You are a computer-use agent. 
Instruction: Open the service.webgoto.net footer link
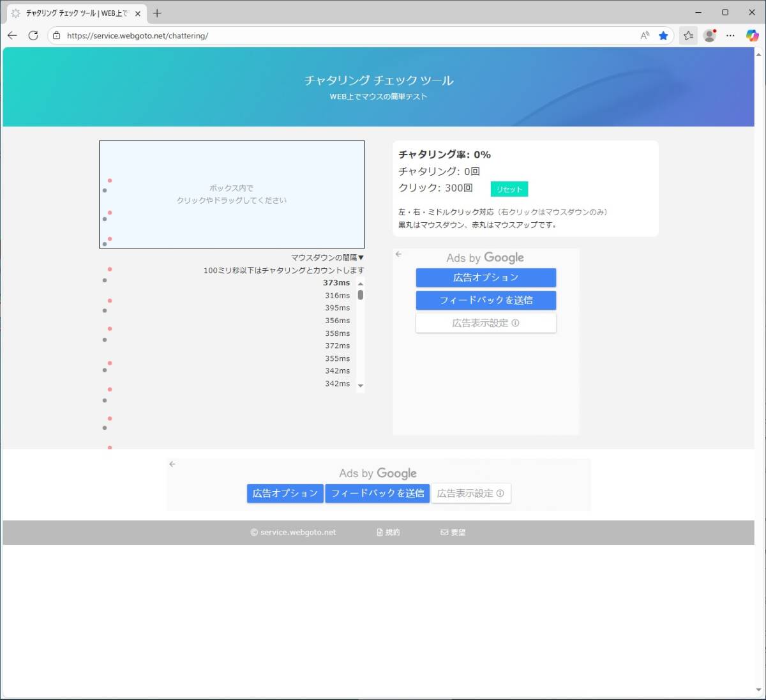[x=294, y=532]
